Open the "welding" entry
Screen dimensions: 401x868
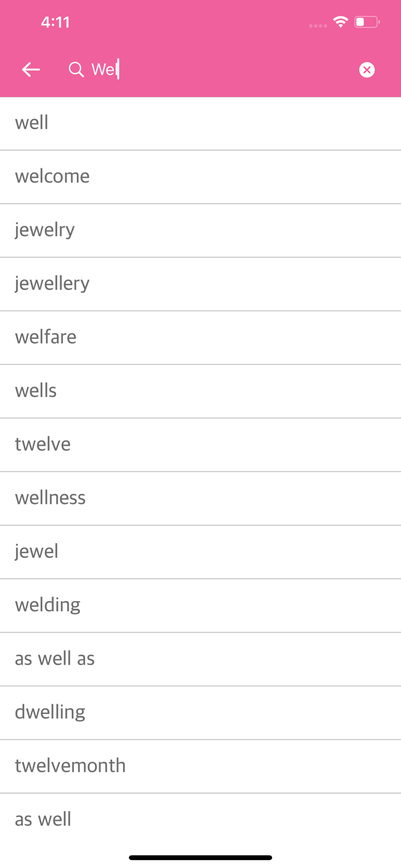[x=200, y=606]
